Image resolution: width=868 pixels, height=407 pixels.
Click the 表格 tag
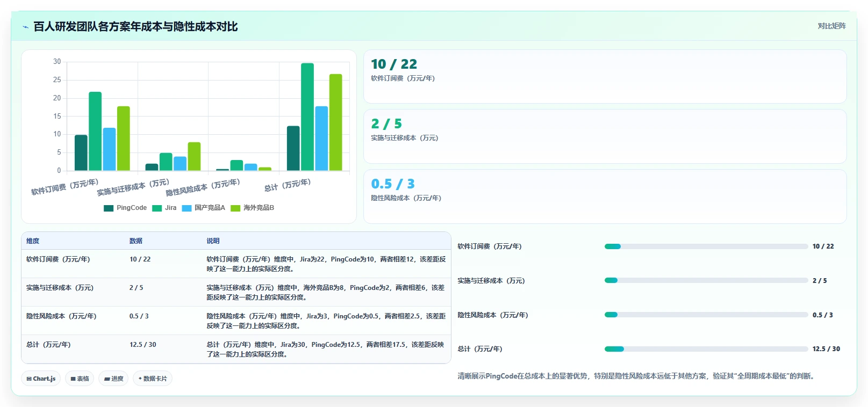[80, 379]
